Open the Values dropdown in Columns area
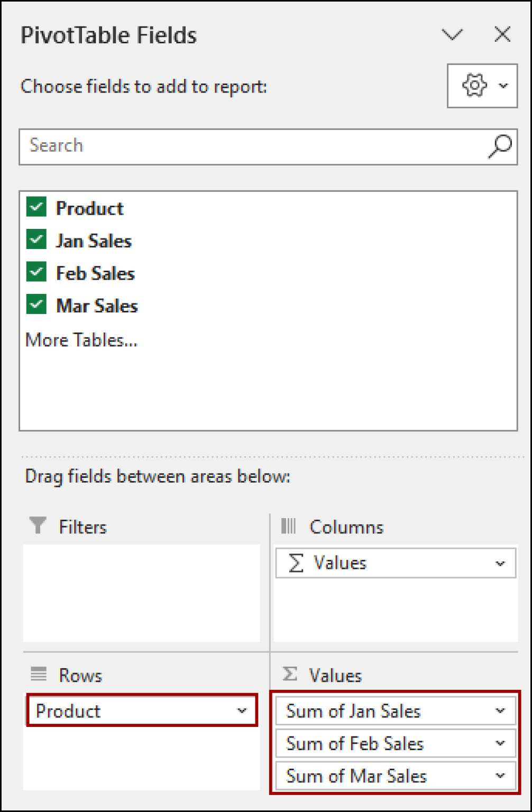 pyautogui.click(x=499, y=562)
